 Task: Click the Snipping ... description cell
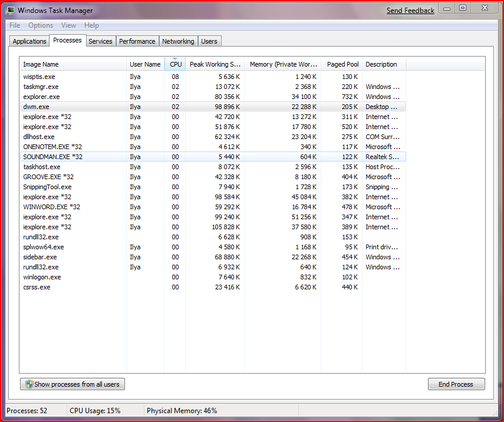pos(381,187)
